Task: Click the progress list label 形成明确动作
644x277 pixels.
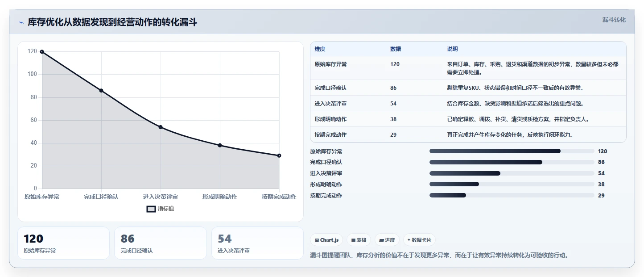Action: coord(326,184)
